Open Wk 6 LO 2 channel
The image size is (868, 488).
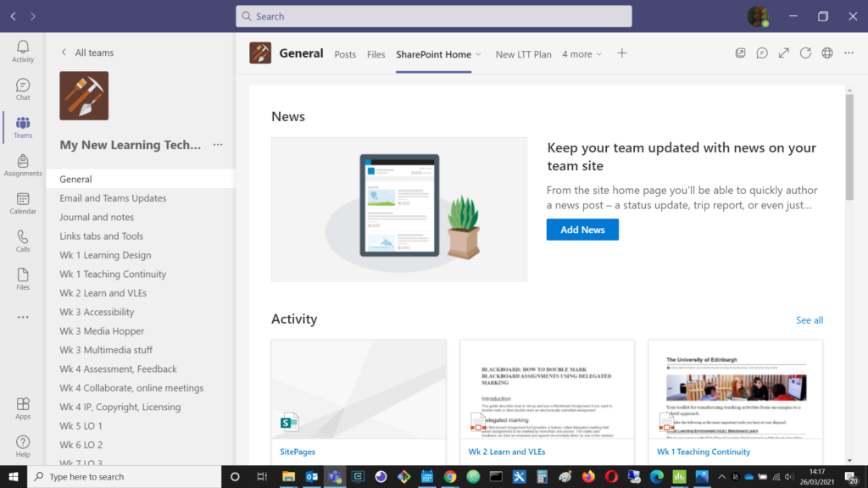pos(142,445)
